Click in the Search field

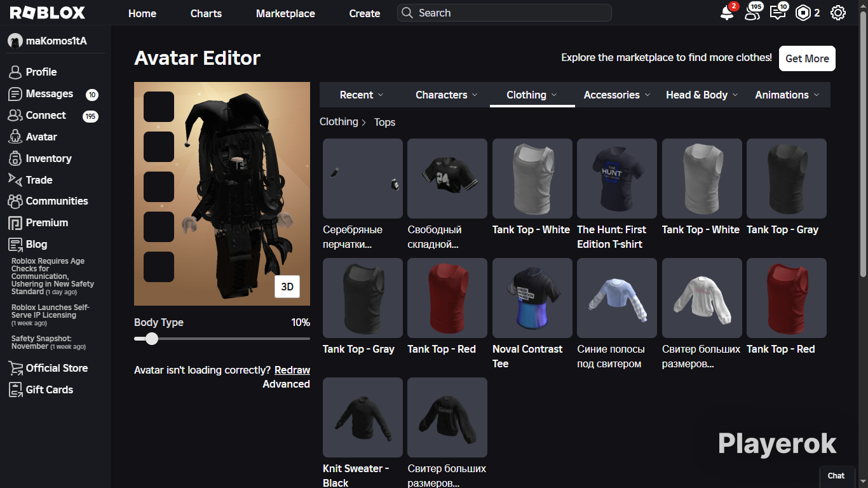[505, 13]
